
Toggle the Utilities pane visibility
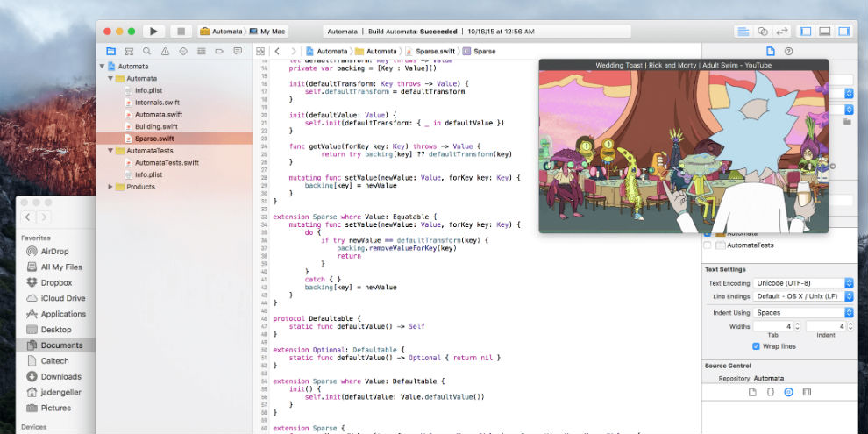pyautogui.click(x=843, y=32)
